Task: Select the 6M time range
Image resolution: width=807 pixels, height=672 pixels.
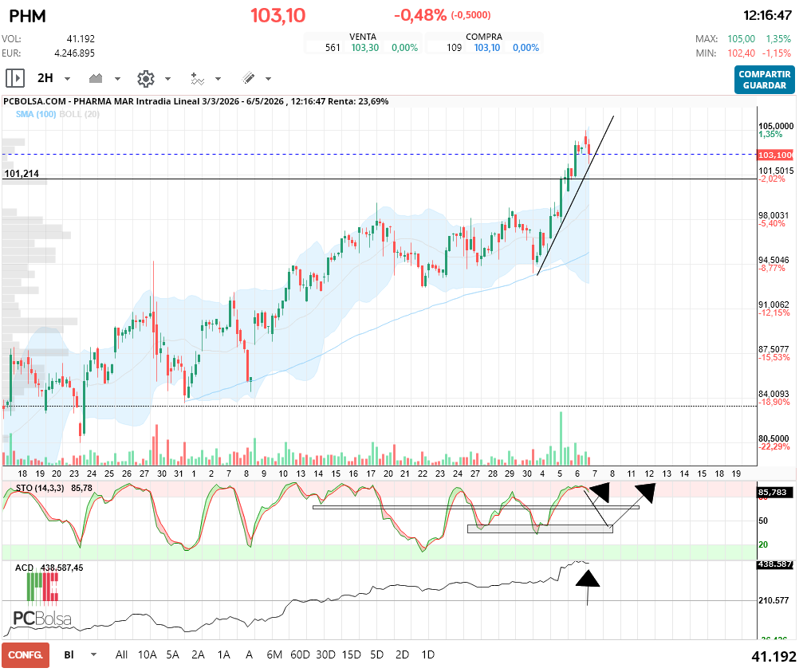Action: pos(274,654)
